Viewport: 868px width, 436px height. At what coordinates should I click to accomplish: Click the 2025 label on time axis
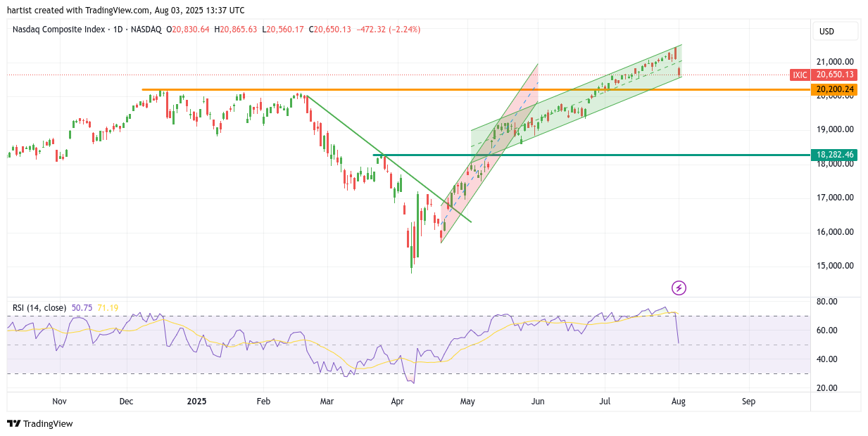point(196,402)
